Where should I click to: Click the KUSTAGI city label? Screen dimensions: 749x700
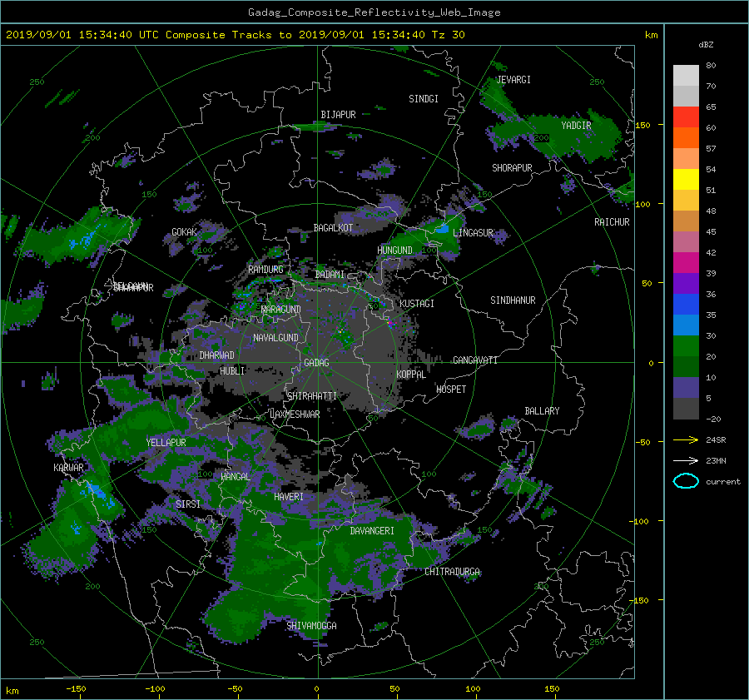click(417, 304)
